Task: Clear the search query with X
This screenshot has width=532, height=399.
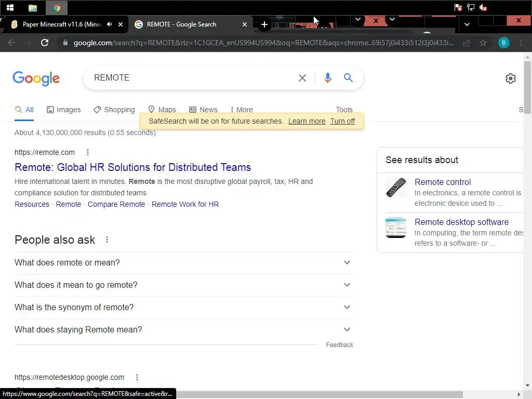Action: coord(302,78)
